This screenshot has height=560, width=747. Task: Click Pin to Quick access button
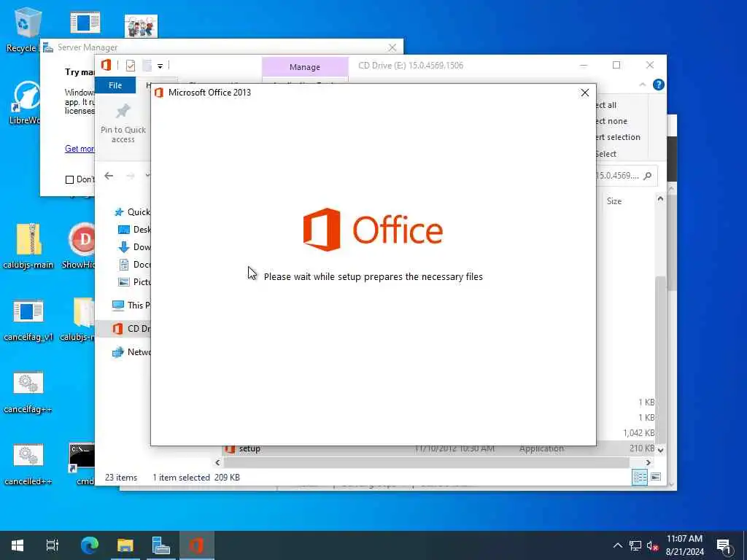click(x=123, y=123)
